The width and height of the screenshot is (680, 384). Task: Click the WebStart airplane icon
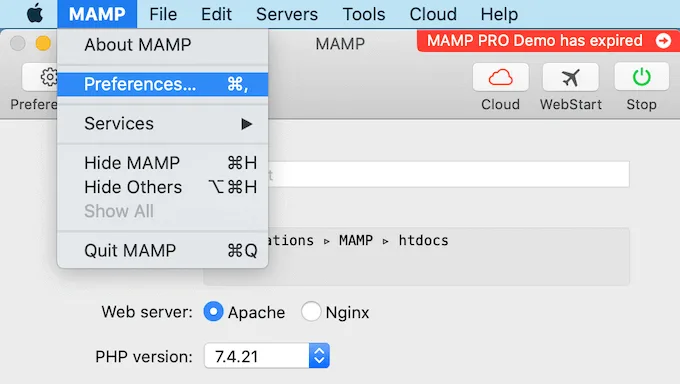pos(571,77)
